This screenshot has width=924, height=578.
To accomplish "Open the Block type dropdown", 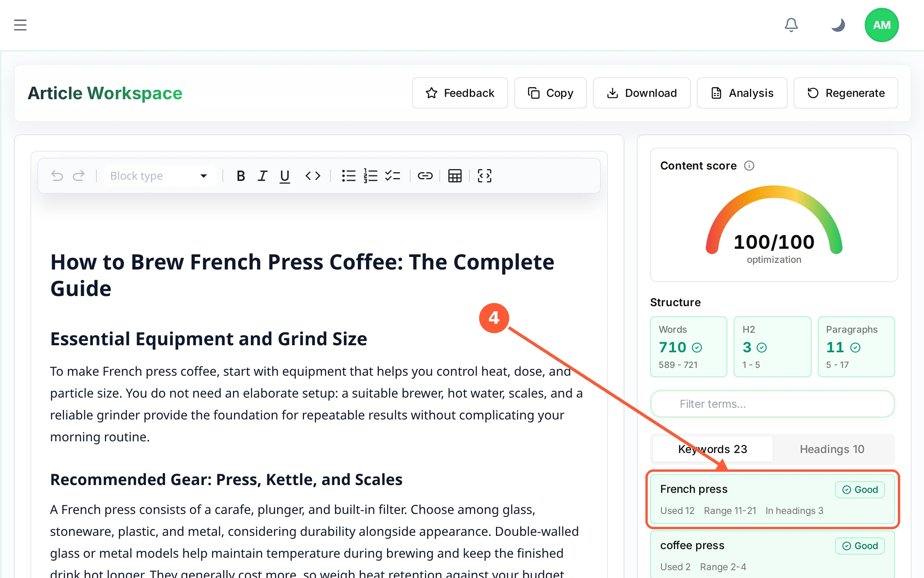I will 159,176.
